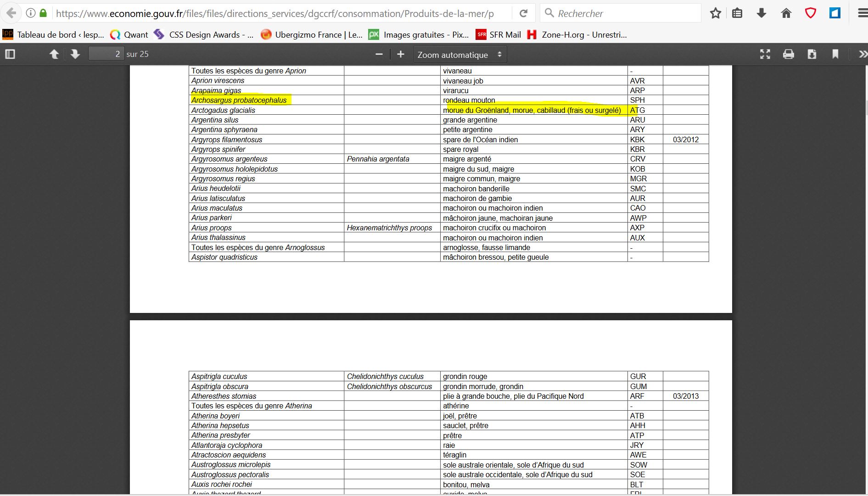Reload the current page

coord(523,13)
